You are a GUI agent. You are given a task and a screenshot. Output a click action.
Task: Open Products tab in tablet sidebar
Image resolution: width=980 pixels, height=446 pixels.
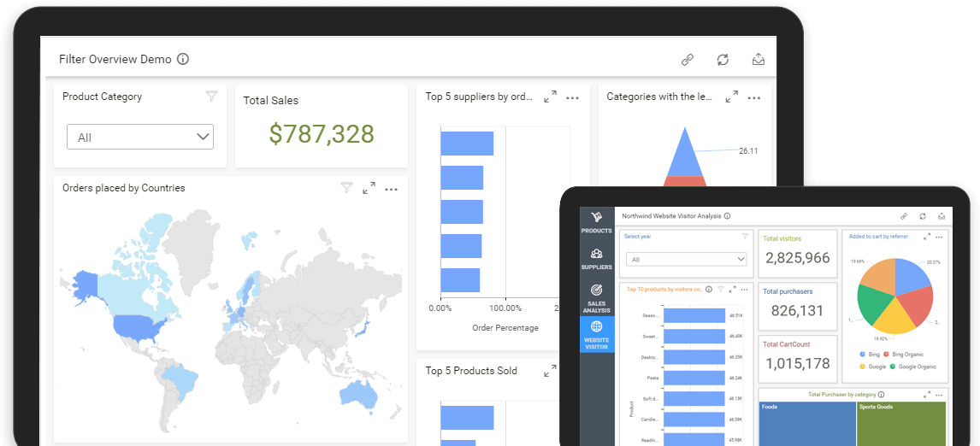point(596,223)
